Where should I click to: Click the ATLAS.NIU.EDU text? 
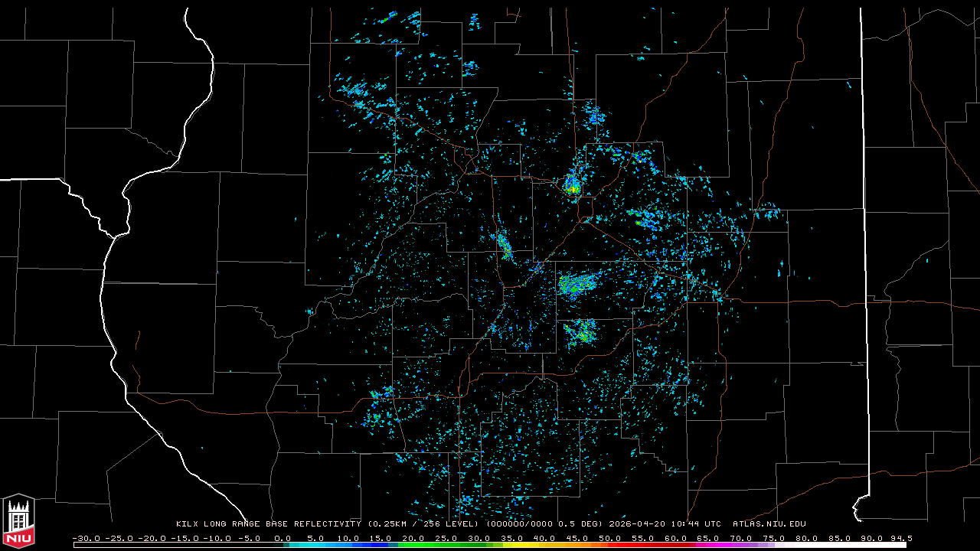click(769, 524)
